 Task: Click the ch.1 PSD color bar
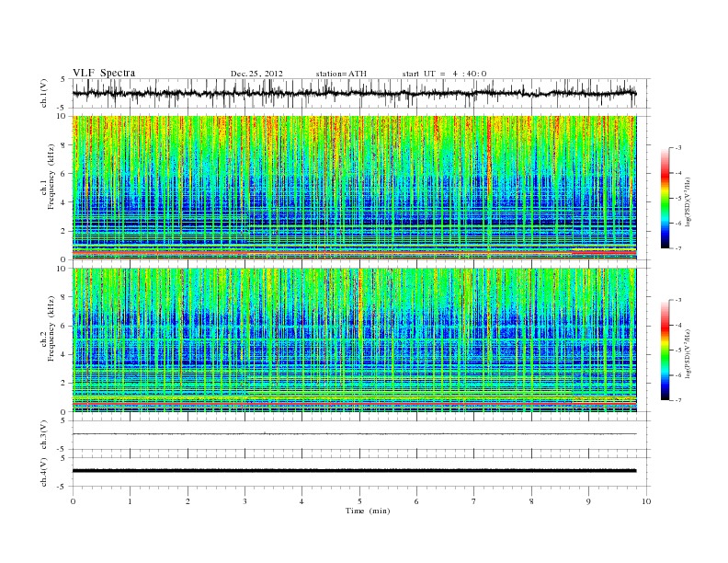(665, 199)
